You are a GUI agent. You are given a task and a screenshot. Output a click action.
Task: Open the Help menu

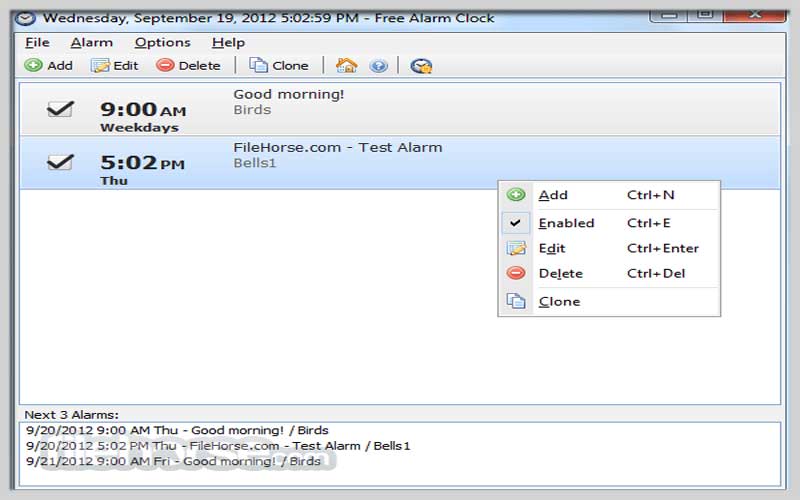pos(229,42)
